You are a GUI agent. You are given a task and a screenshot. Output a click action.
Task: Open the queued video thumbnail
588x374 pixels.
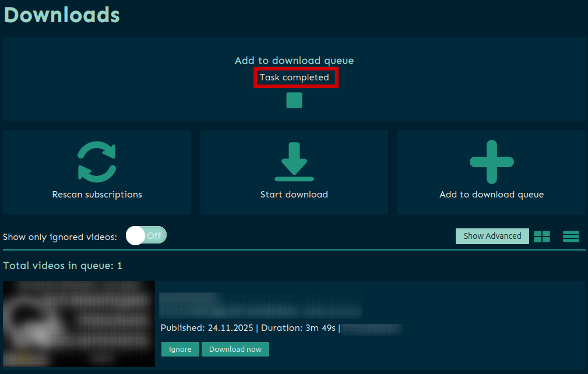[79, 324]
